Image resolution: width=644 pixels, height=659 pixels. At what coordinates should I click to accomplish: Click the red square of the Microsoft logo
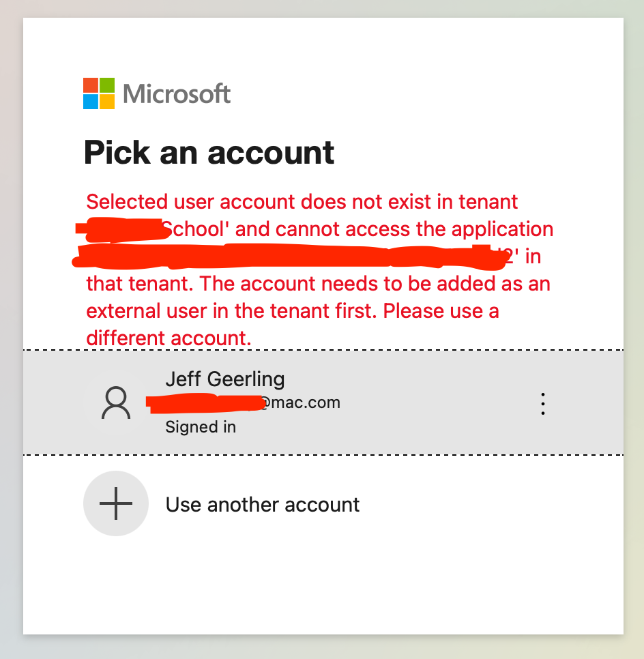pyautogui.click(x=90, y=85)
